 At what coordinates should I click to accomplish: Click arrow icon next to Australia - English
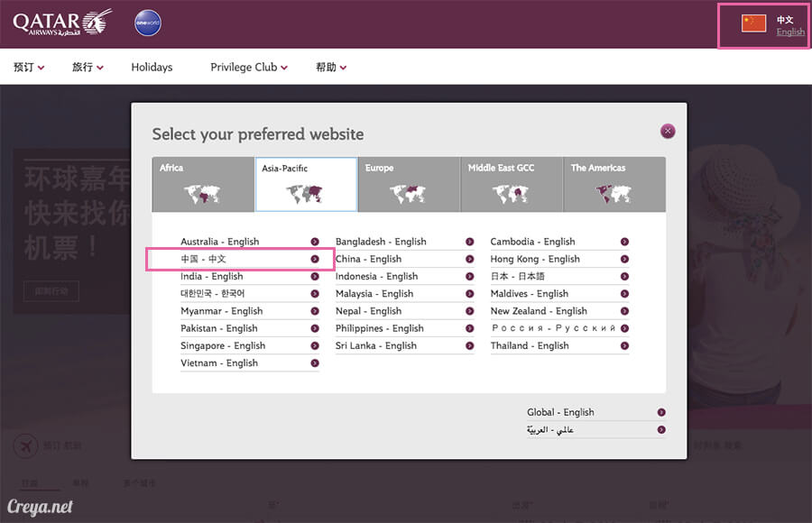click(315, 242)
